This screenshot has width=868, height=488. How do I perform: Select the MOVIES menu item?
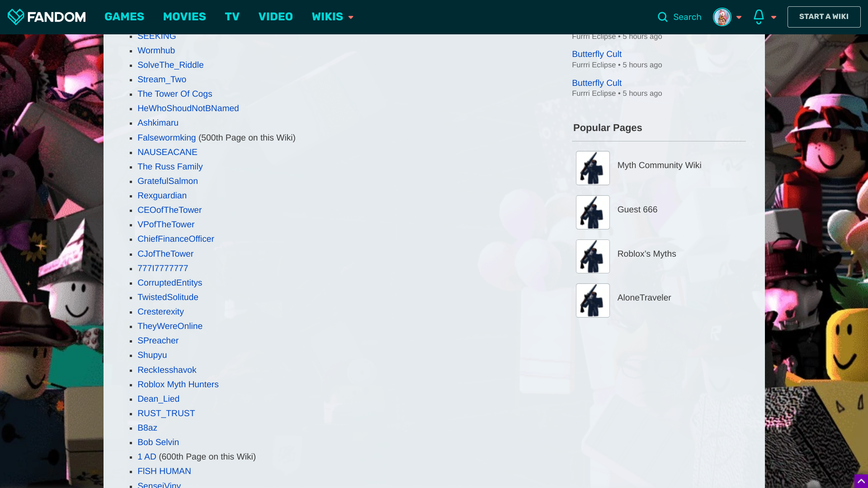184,17
